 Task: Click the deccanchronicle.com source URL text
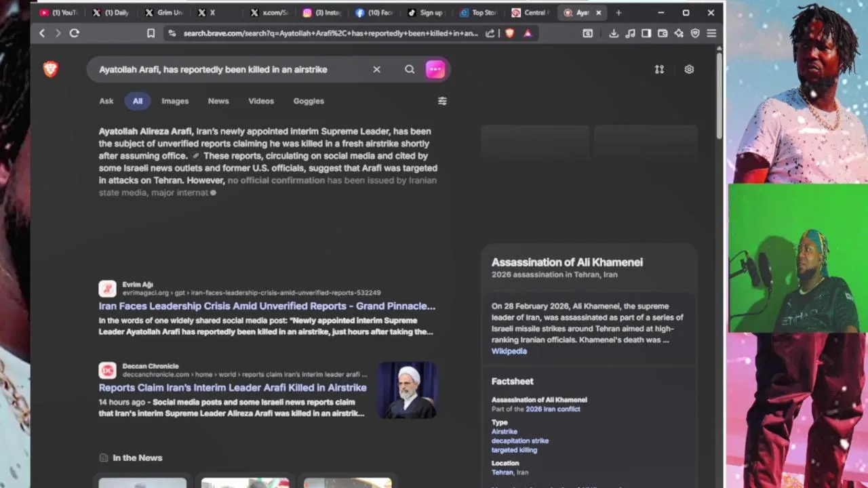pos(245,374)
